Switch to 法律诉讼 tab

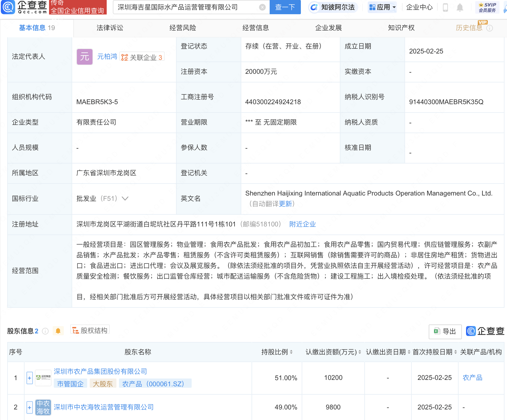pos(110,28)
